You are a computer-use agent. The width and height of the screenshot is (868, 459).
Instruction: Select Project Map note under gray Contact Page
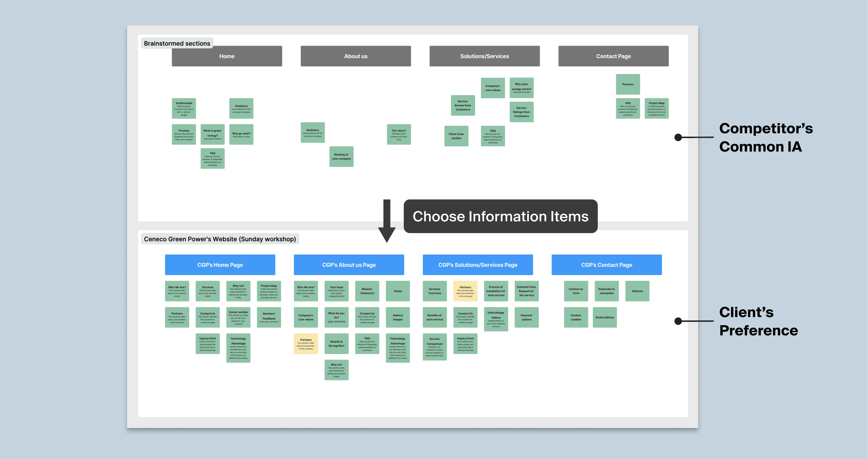click(656, 108)
